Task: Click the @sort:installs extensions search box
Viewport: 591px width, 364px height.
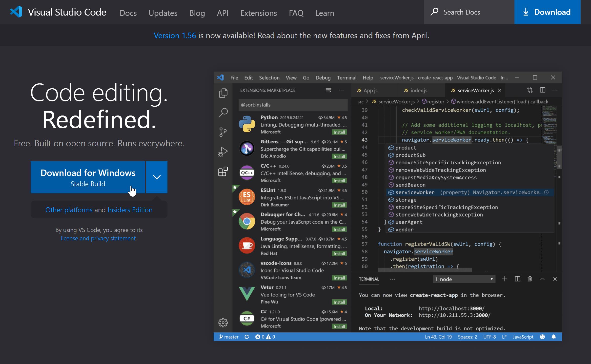Action: (293, 105)
